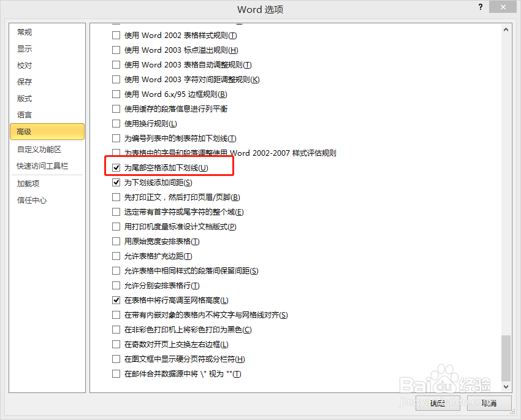Screen dimensions: 521x420
Task: Enable 用打印机度量标准设计文档版式
Action: point(116,227)
